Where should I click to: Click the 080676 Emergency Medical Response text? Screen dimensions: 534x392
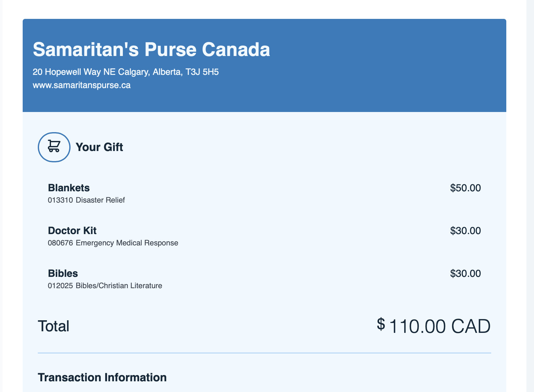pos(113,243)
